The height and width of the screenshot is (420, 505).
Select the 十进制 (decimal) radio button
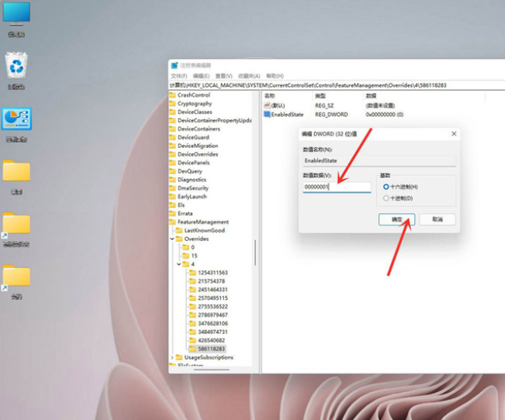(x=386, y=198)
